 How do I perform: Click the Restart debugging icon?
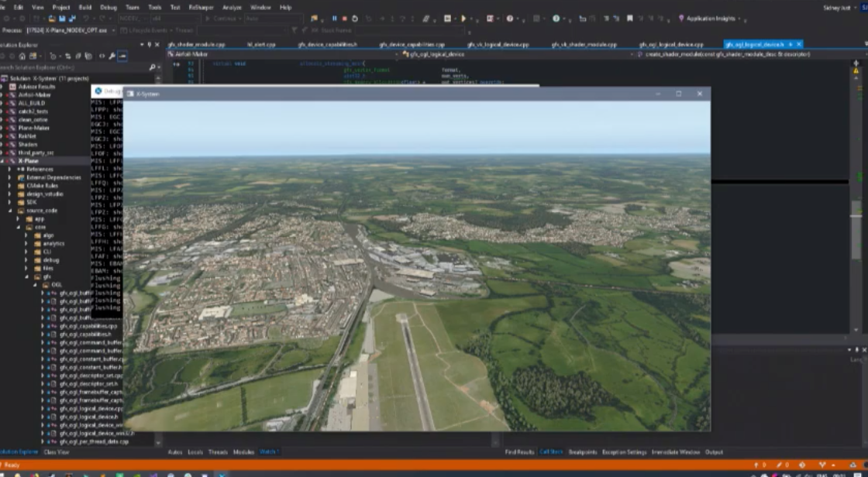coord(354,19)
